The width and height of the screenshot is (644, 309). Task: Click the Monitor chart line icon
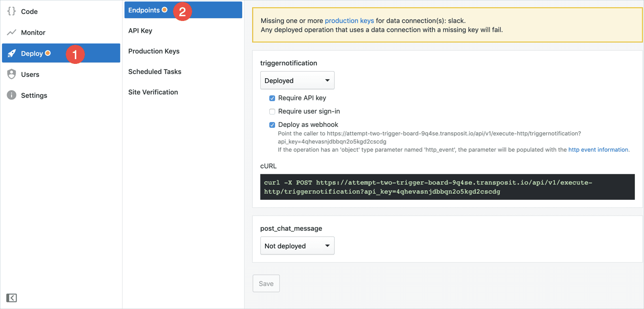pos(11,32)
